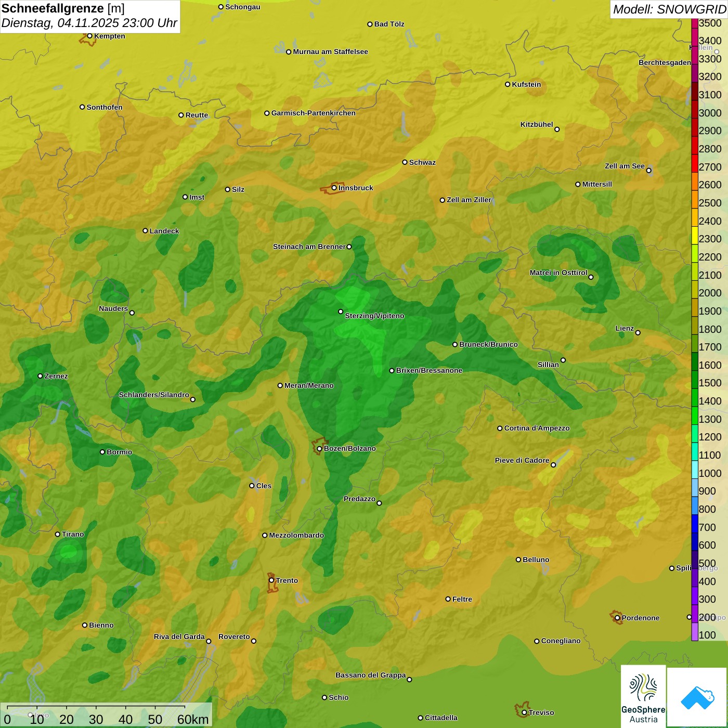This screenshot has height=728, width=728.
Task: Click the Cittadella label
Action: [x=441, y=718]
